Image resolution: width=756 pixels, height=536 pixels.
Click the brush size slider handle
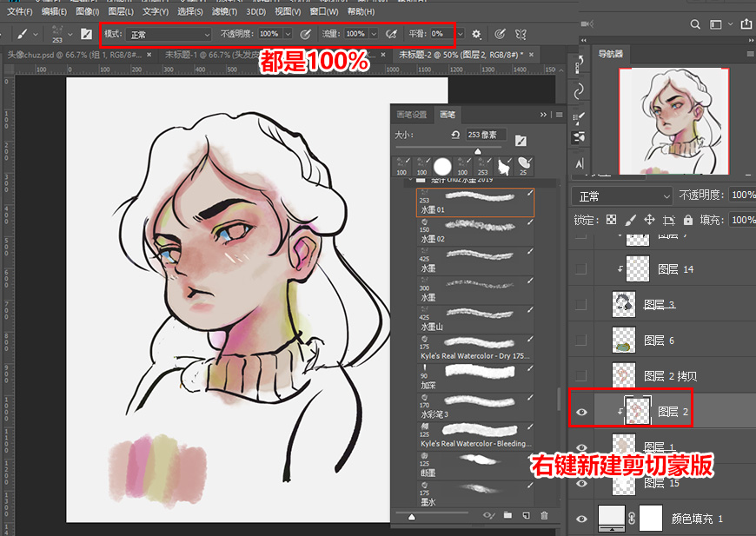coord(477,151)
